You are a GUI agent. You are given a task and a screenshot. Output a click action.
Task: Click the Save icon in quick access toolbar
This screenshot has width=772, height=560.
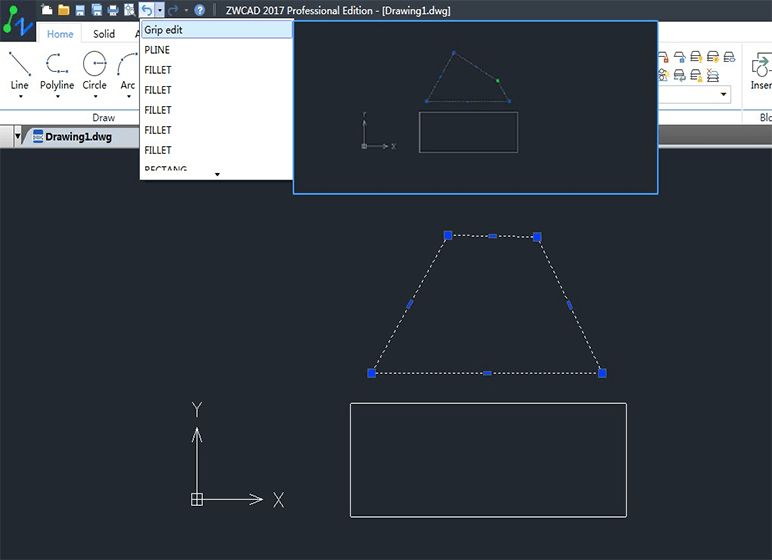point(80,10)
